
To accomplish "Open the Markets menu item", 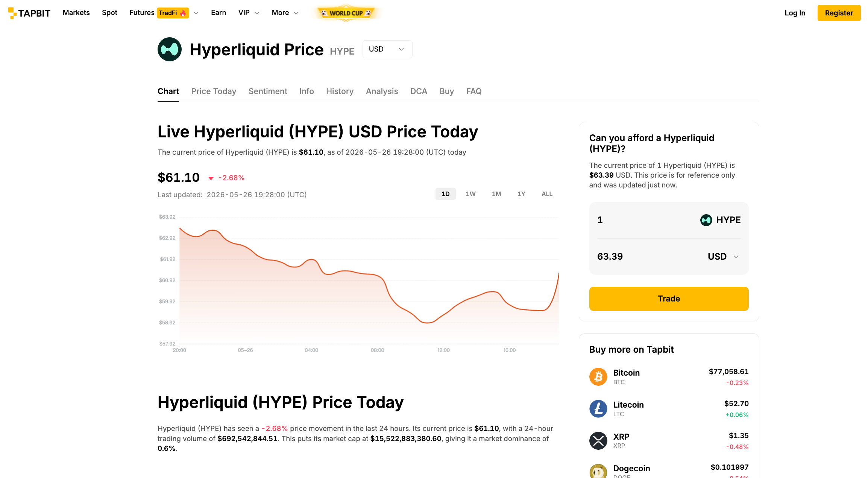I will coord(76,13).
